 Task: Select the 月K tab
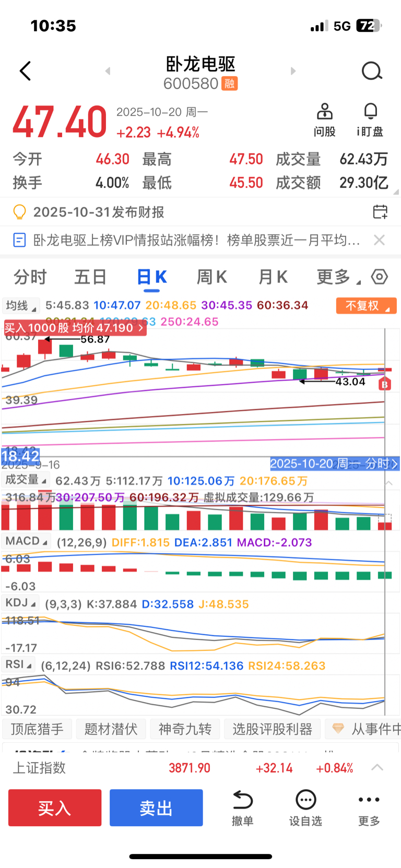pyautogui.click(x=273, y=277)
